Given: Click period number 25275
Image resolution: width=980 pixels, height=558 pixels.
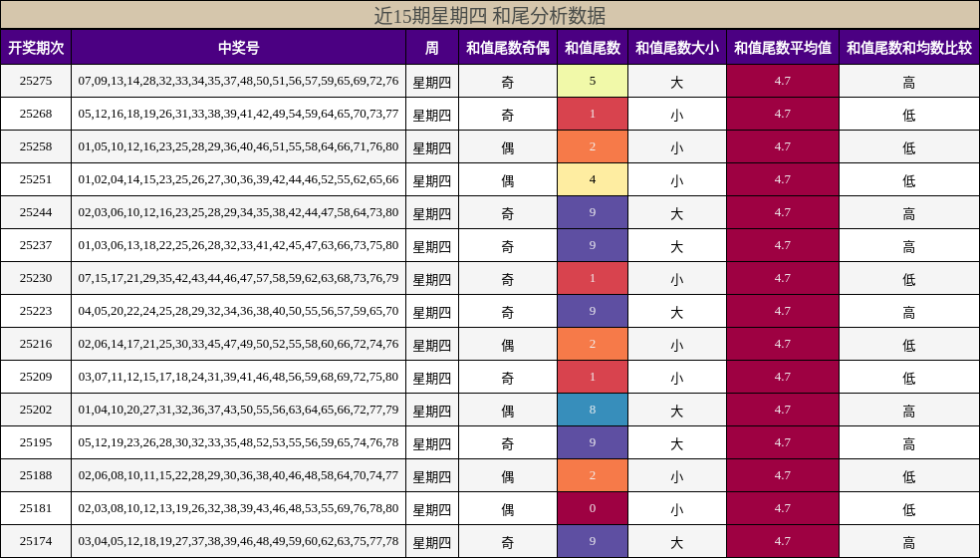Looking at the screenshot, I should tap(36, 81).
